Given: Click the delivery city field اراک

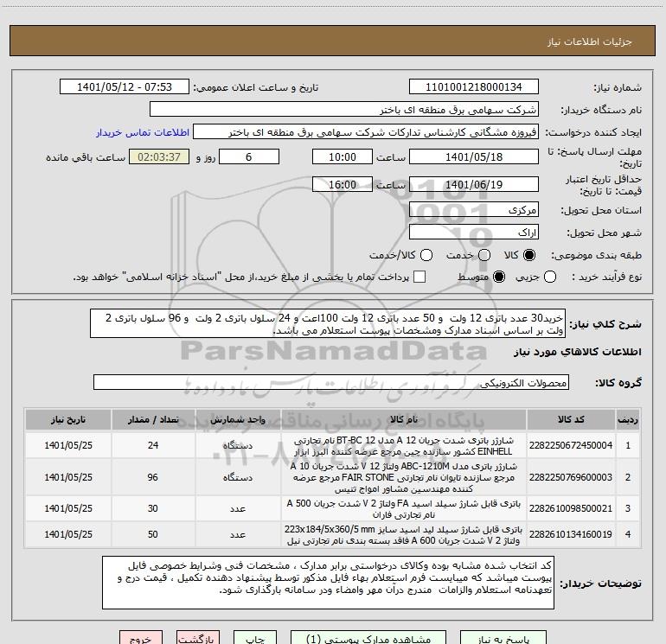Looking at the screenshot, I should [474, 233].
